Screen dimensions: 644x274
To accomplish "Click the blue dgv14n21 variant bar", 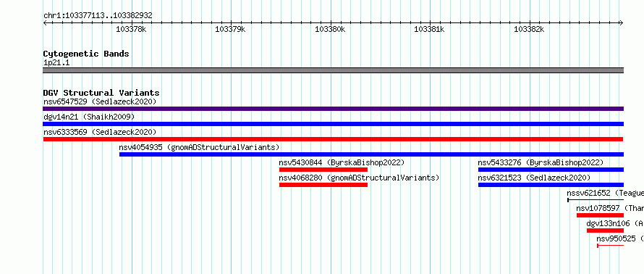I will click(x=333, y=124).
